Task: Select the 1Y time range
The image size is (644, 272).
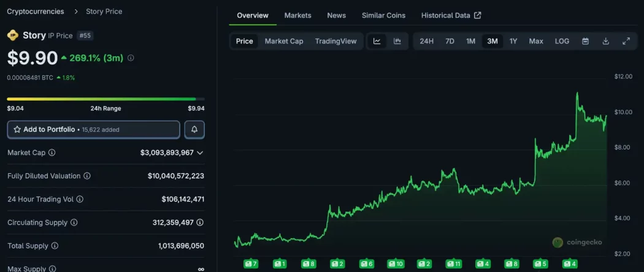Action: click(513, 41)
